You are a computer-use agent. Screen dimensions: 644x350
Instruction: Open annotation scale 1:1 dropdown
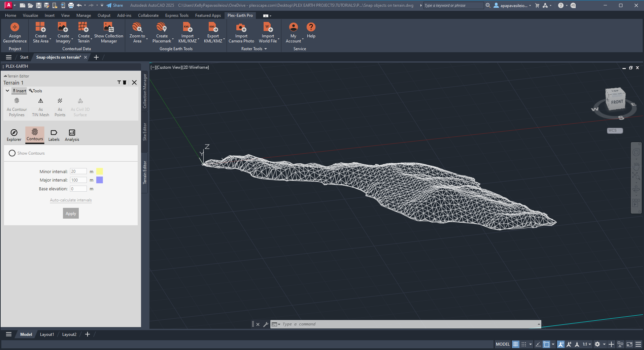point(587,344)
